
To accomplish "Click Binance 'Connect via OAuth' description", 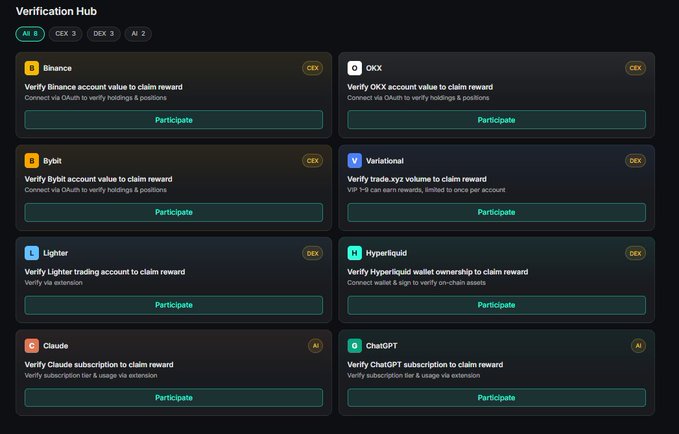I will 96,97.
